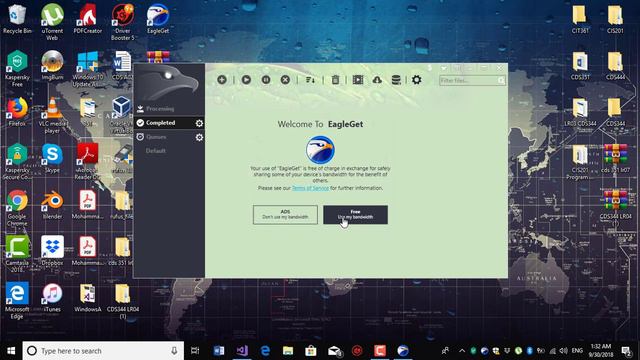640x360 pixels.
Task: Open Driver Booster 5 desktop shortcut
Action: click(x=123, y=22)
